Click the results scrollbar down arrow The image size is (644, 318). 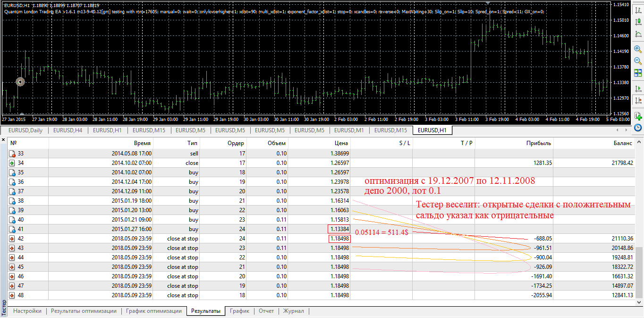640,302
